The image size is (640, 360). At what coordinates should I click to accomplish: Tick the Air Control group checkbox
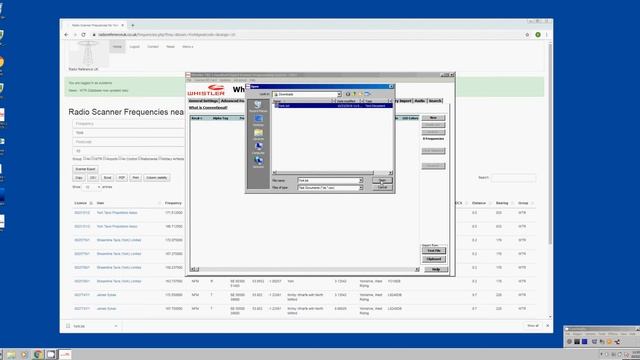(120, 159)
